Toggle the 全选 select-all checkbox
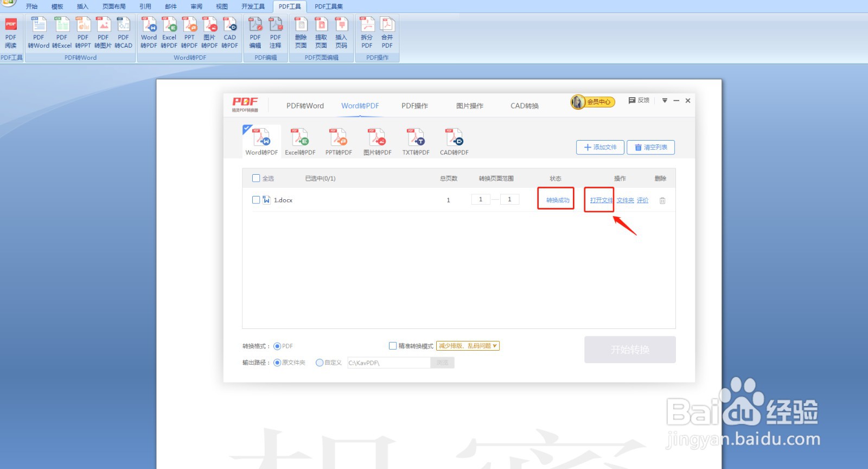 256,178
